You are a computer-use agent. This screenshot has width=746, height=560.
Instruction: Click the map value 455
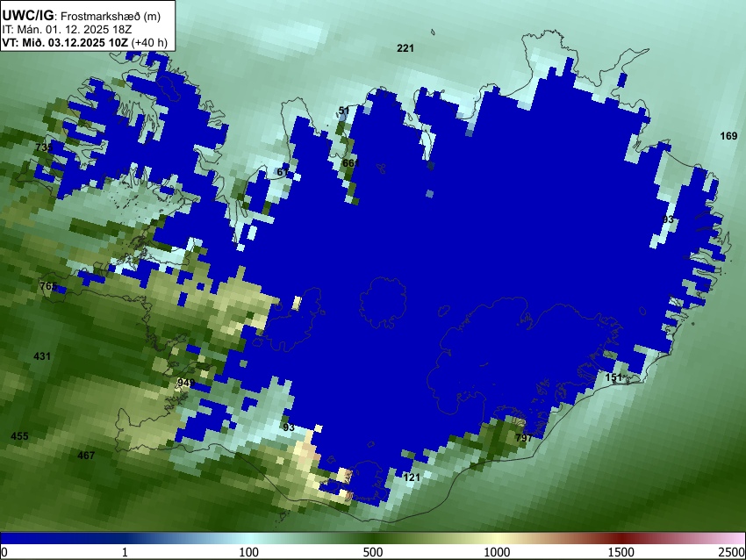click(x=19, y=436)
